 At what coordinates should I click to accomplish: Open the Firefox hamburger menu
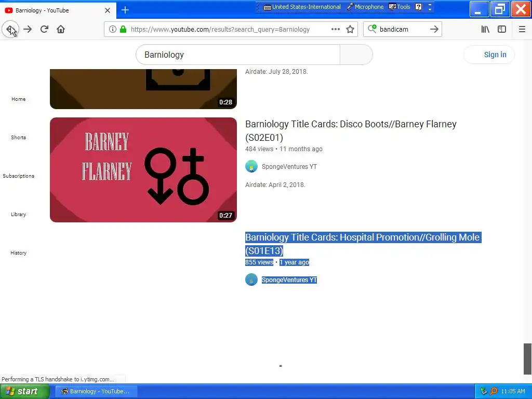(x=522, y=29)
